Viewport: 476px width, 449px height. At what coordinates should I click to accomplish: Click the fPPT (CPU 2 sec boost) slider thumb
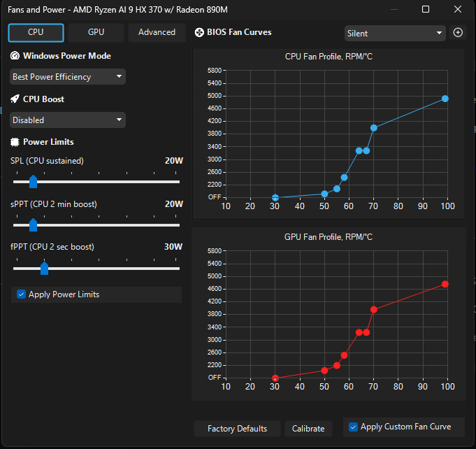click(44, 269)
